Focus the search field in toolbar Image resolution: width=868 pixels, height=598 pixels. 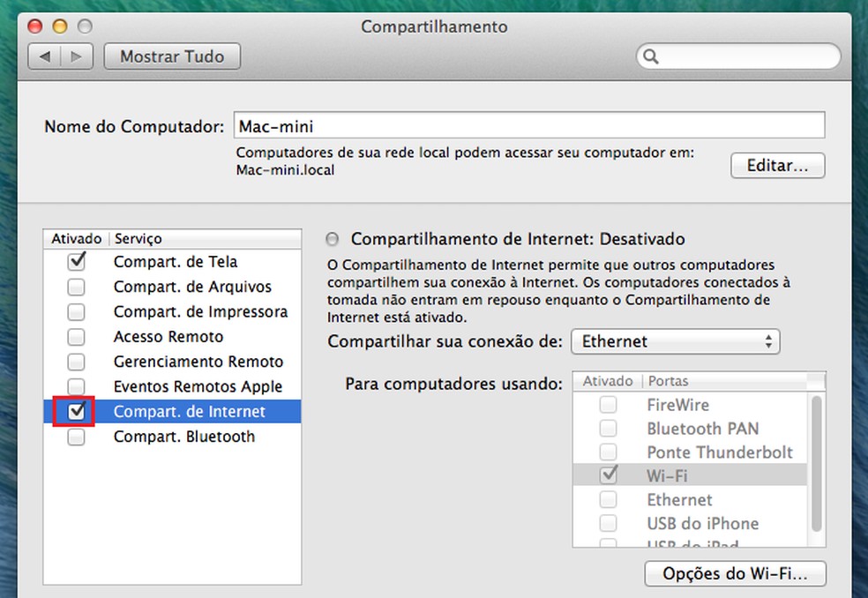click(x=738, y=56)
